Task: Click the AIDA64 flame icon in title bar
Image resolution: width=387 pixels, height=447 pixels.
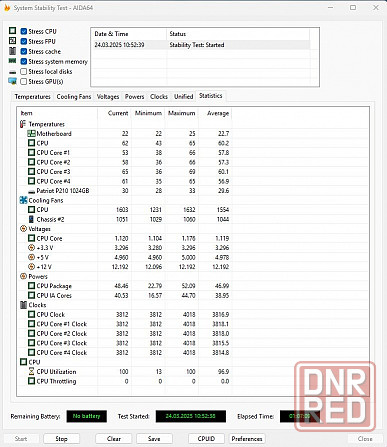Action: point(7,7)
